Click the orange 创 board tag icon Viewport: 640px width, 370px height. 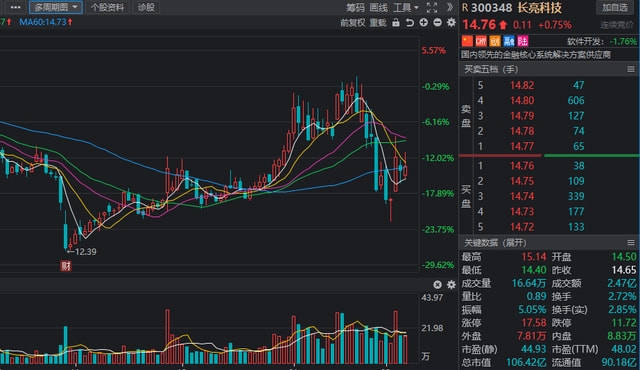coord(495,41)
